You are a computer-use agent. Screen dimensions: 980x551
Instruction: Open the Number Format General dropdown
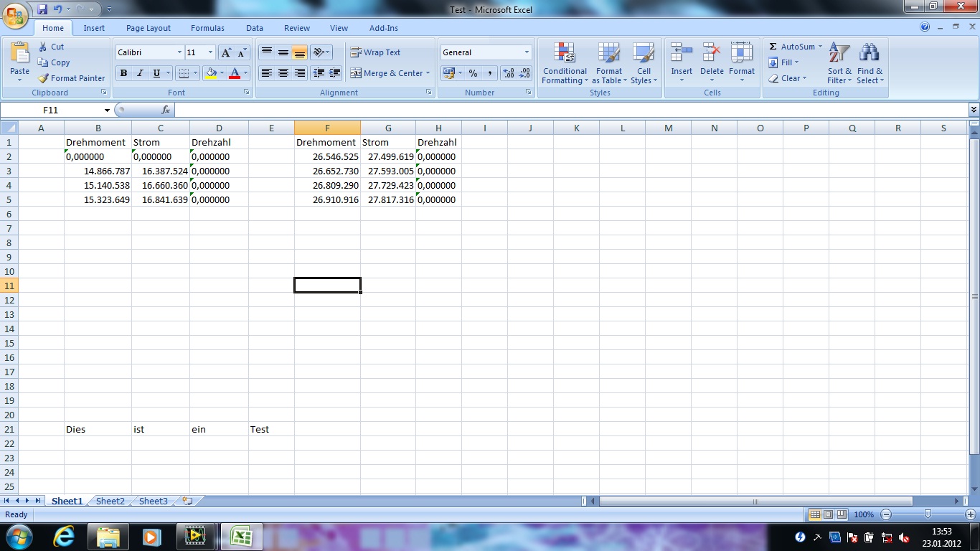point(527,52)
